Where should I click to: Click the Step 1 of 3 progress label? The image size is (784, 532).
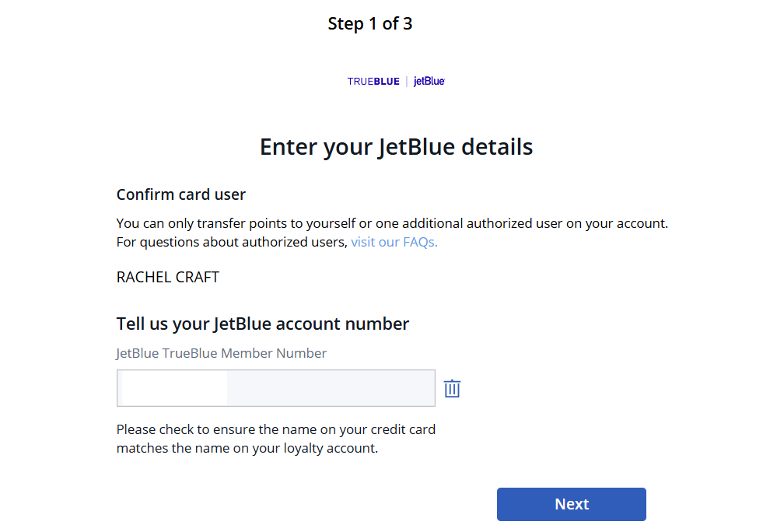coord(370,23)
